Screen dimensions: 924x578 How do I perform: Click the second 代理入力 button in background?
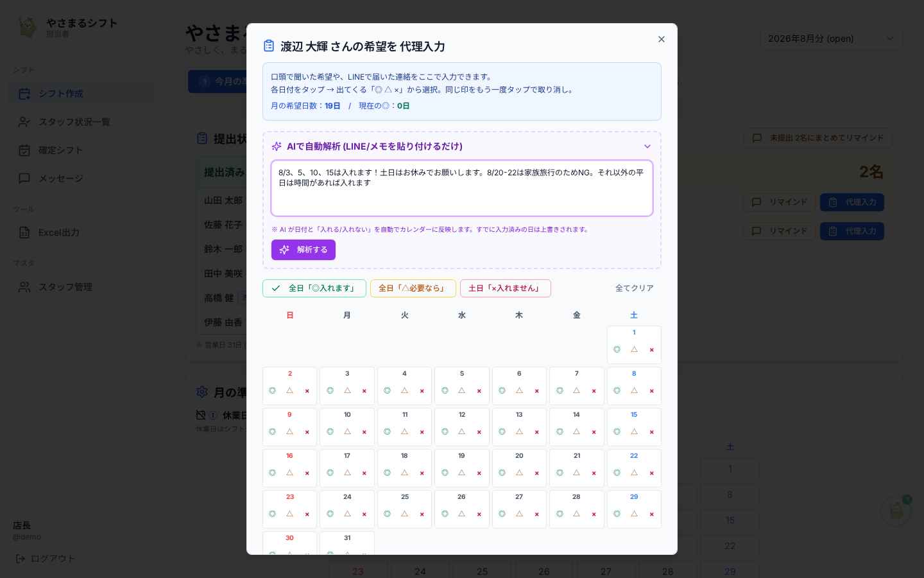pyautogui.click(x=852, y=231)
